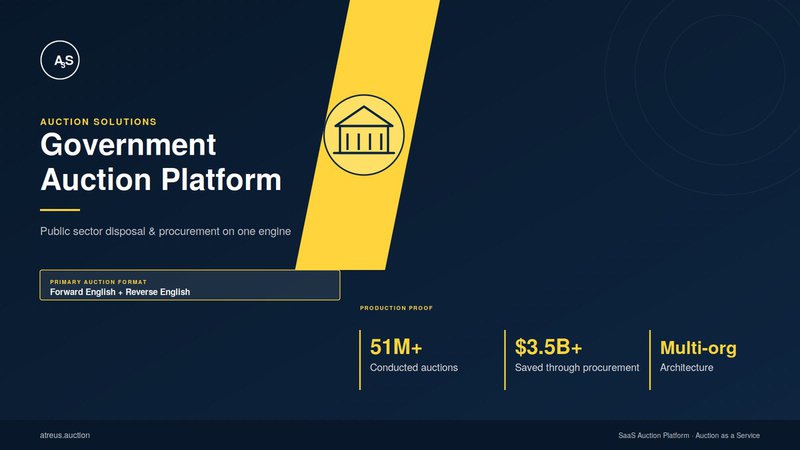
Task: Click the government building icon
Action: [x=364, y=135]
